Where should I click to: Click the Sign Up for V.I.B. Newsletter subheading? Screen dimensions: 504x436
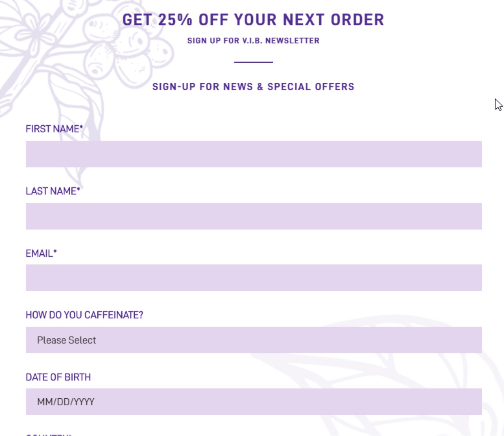253,41
